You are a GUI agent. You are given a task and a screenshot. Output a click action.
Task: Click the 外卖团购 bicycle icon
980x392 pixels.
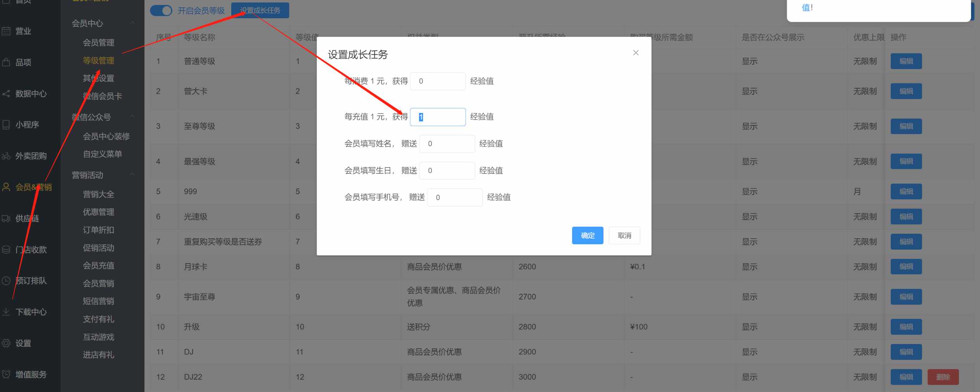(x=6, y=156)
